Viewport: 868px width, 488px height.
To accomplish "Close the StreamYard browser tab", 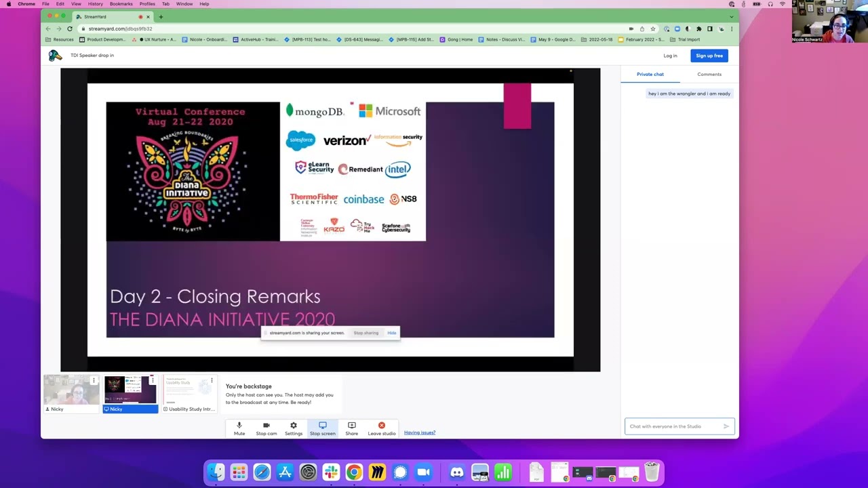I will 148,16.
